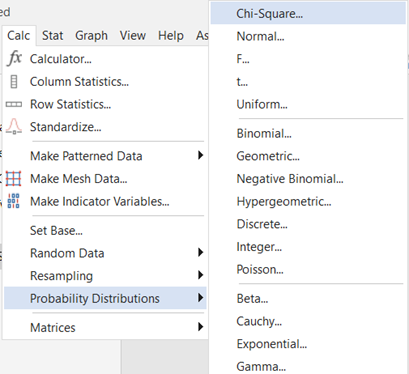This screenshot has height=374, width=409.
Task: Expand the Resampling submenu arrow
Action: [200, 275]
